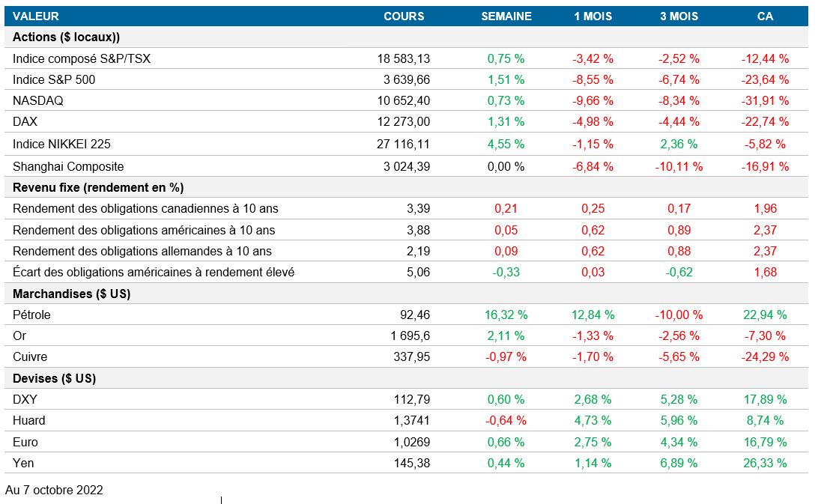Screen dimensions: 827x504
Task: Click the Devises ($ US) section heading
Action: point(54,379)
